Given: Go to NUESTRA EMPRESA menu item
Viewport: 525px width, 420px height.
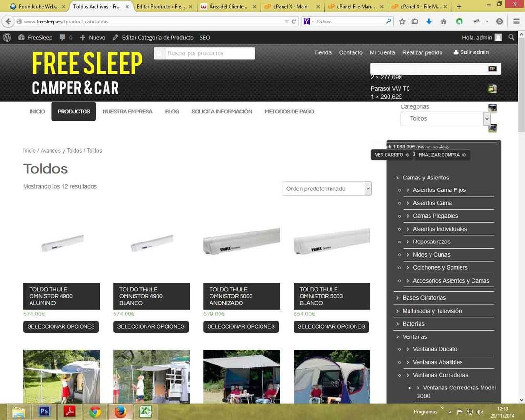Looking at the screenshot, I should pyautogui.click(x=127, y=111).
